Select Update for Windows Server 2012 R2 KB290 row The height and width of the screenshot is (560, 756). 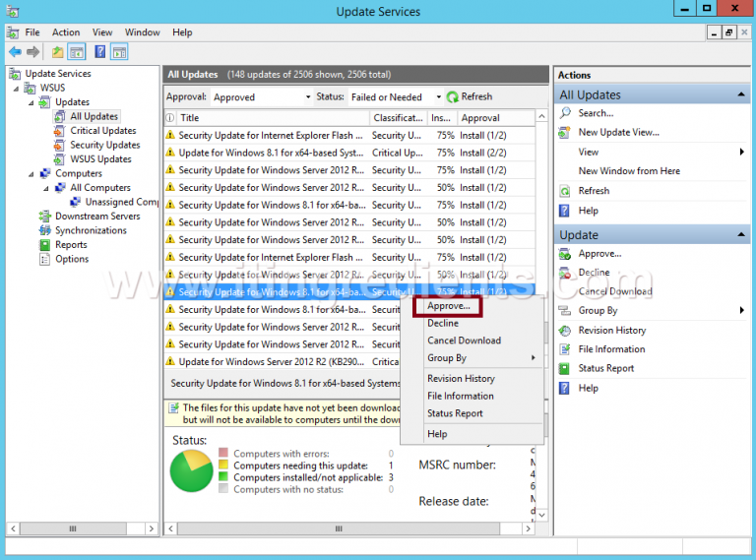pyautogui.click(x=283, y=361)
